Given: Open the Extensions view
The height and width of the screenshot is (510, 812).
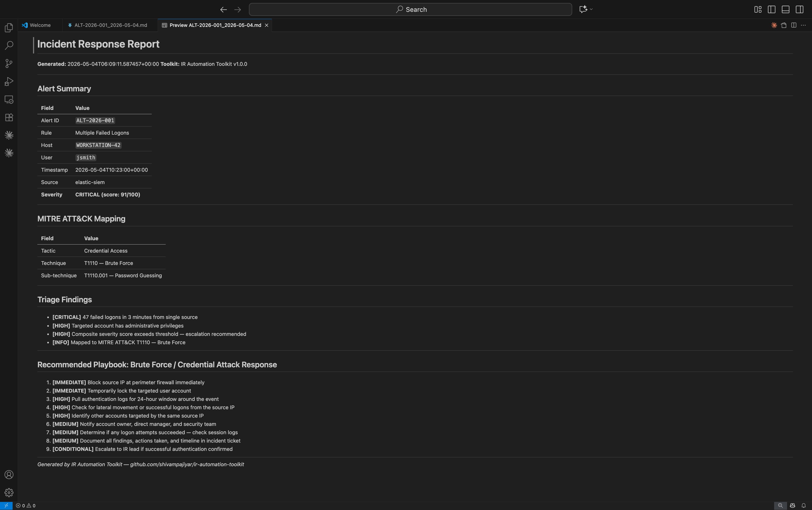Looking at the screenshot, I should click(x=9, y=117).
